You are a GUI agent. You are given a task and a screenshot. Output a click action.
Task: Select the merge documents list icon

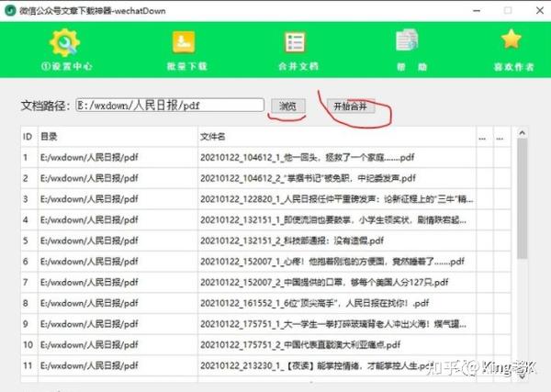point(295,42)
